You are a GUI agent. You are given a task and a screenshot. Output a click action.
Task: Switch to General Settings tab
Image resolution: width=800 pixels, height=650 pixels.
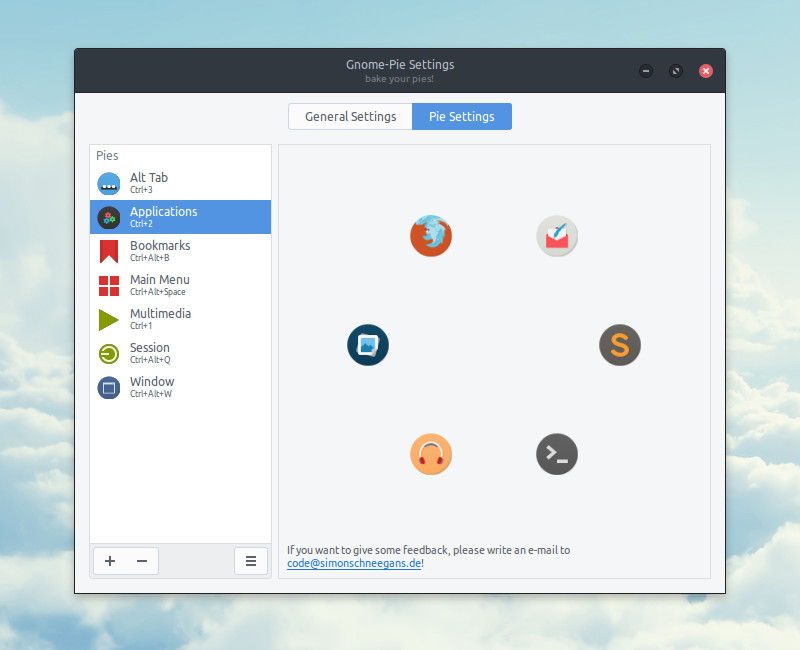351,116
